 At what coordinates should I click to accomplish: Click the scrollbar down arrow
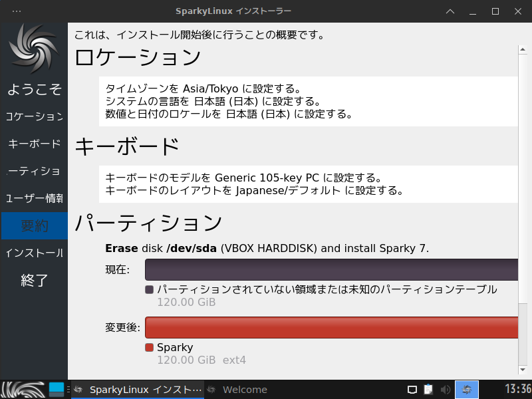click(x=523, y=370)
